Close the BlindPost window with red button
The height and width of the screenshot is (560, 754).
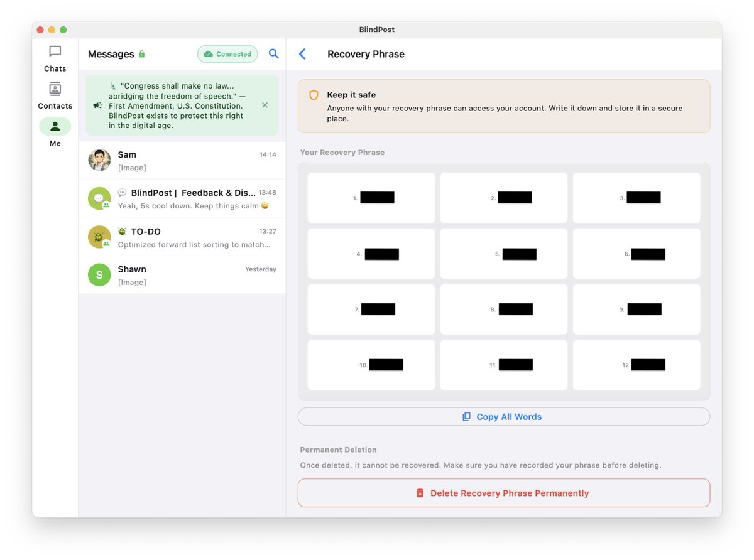pyautogui.click(x=41, y=30)
